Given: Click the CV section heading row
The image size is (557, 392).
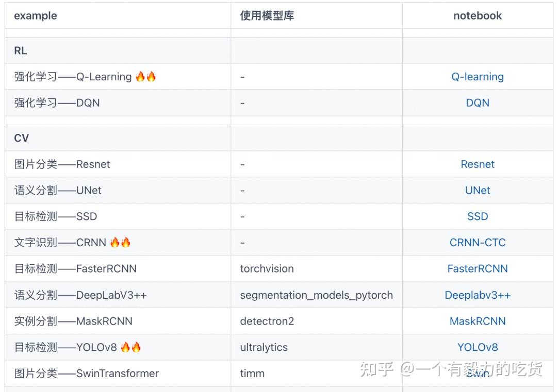Looking at the screenshot, I should click(279, 138).
